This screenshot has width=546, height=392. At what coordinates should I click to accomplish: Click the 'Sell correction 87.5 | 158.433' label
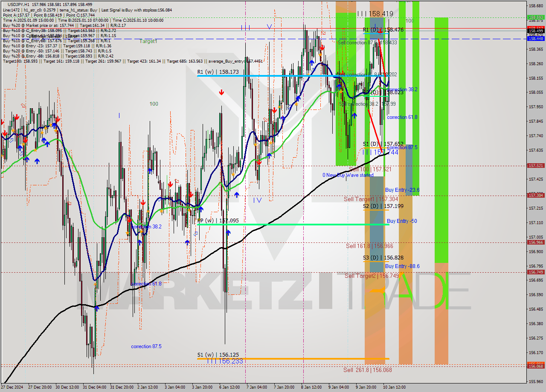click(367, 43)
